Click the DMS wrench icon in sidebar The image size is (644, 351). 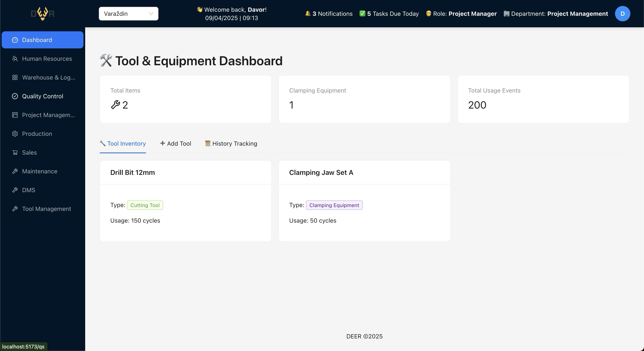click(15, 190)
